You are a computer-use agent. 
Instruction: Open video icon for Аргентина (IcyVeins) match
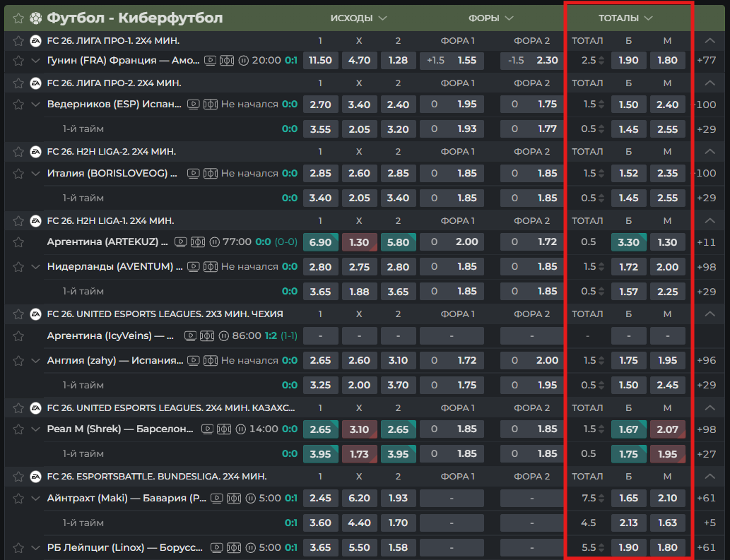pyautogui.click(x=190, y=336)
